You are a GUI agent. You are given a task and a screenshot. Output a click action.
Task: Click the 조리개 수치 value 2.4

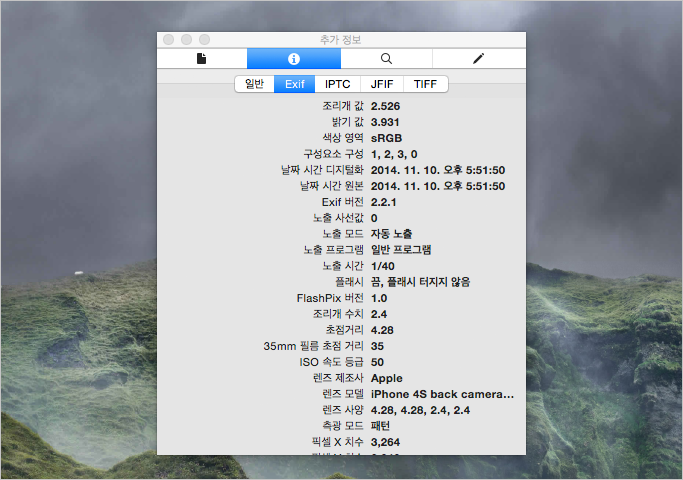click(379, 314)
